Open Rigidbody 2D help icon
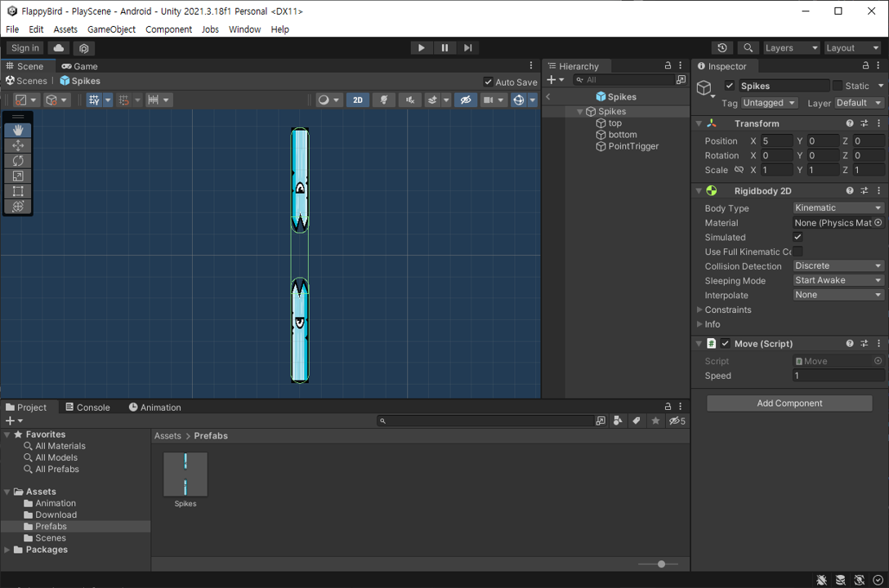The image size is (889, 588). pos(849,191)
